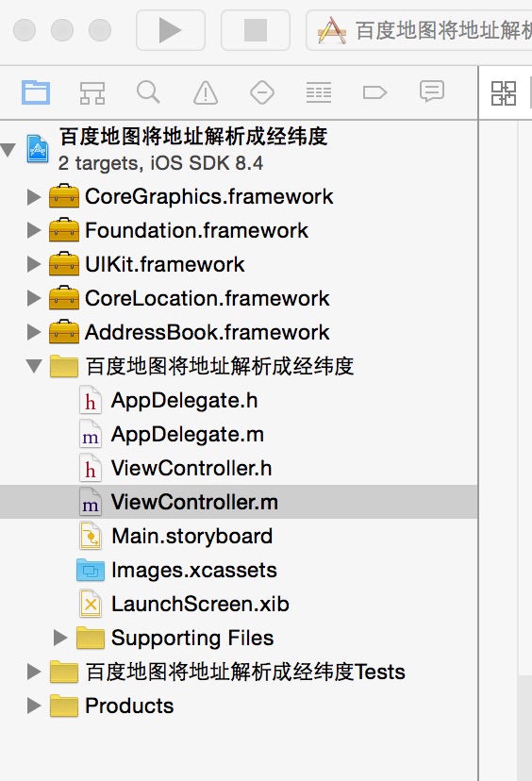Show the Debug navigator lines icon
This screenshot has width=532, height=781.
[319, 92]
